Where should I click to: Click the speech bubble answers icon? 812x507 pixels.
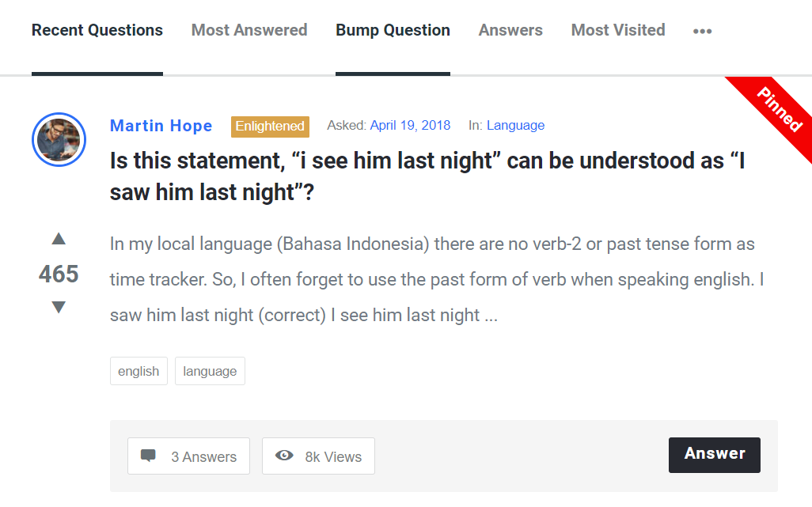(148, 456)
